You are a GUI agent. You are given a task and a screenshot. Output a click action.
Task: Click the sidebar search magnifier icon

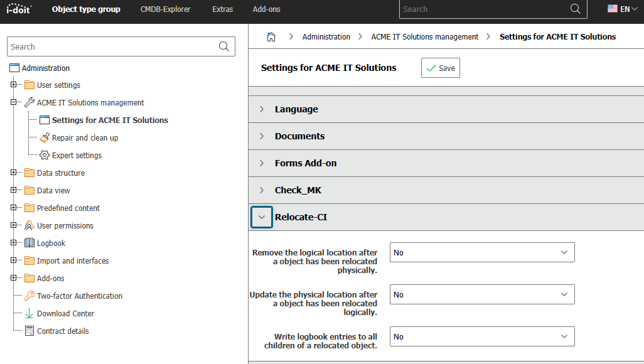point(224,46)
